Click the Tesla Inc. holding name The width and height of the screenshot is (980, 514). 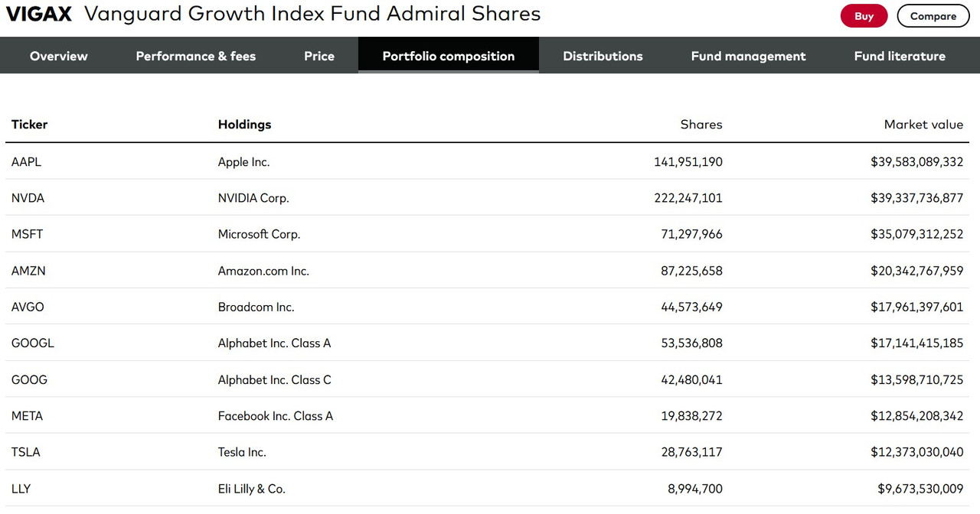pos(242,452)
